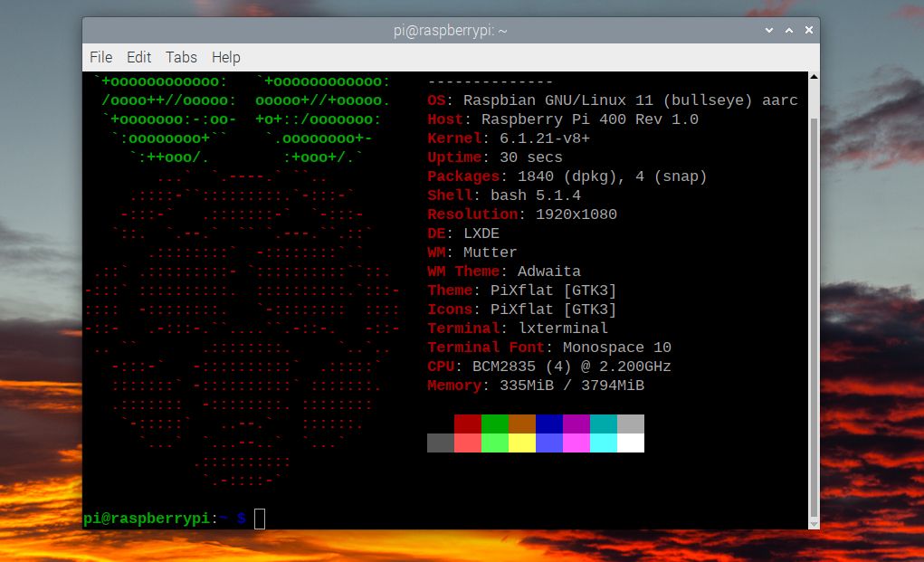Click the bright green color swatch
Viewport: 924px width, 562px height.
[495, 443]
